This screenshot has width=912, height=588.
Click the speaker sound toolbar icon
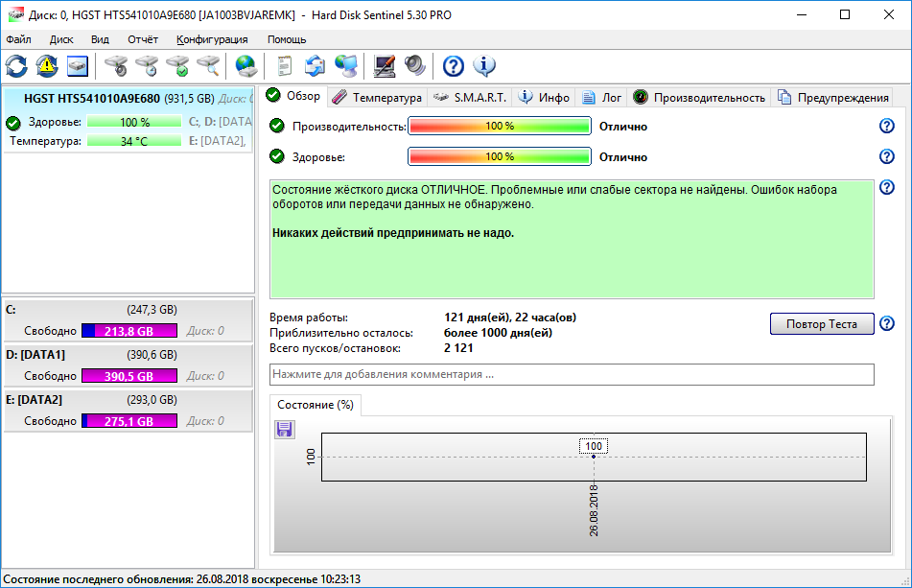coord(414,66)
